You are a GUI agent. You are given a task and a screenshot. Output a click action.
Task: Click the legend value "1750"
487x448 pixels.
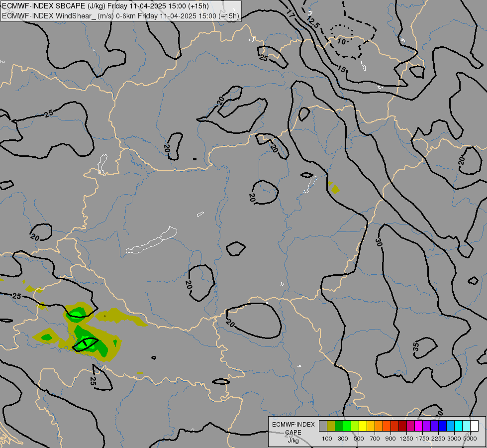(x=422, y=439)
